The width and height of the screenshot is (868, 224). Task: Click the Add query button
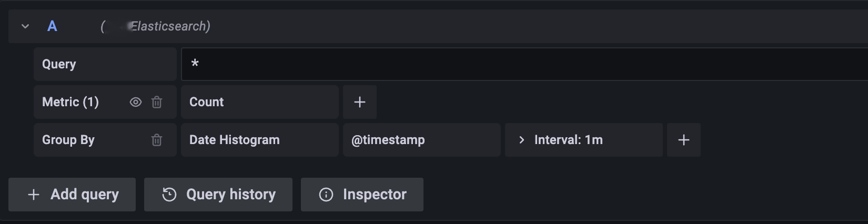click(72, 195)
